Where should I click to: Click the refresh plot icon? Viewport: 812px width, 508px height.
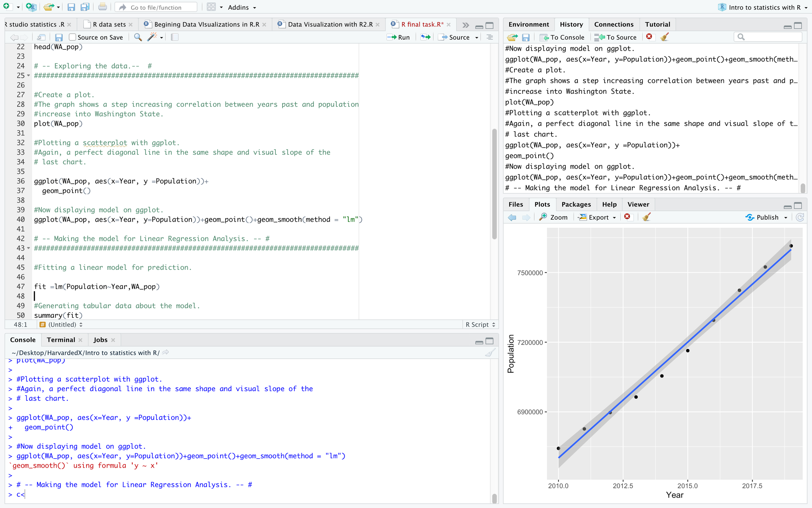coord(800,217)
